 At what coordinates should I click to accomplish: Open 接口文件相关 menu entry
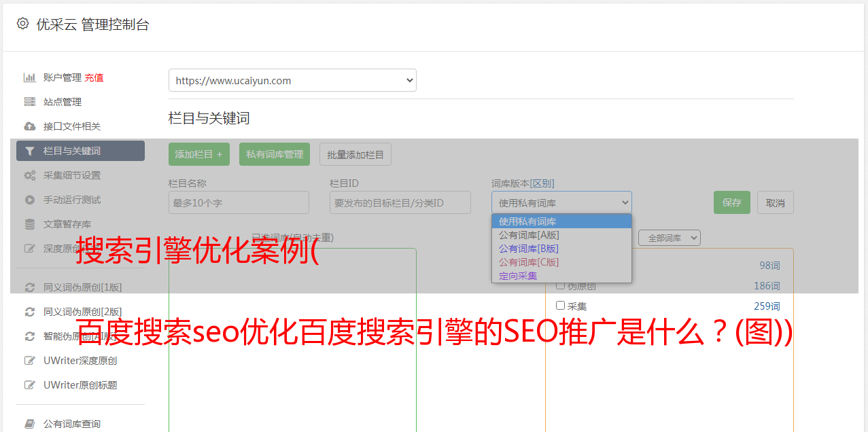pyautogui.click(x=72, y=126)
